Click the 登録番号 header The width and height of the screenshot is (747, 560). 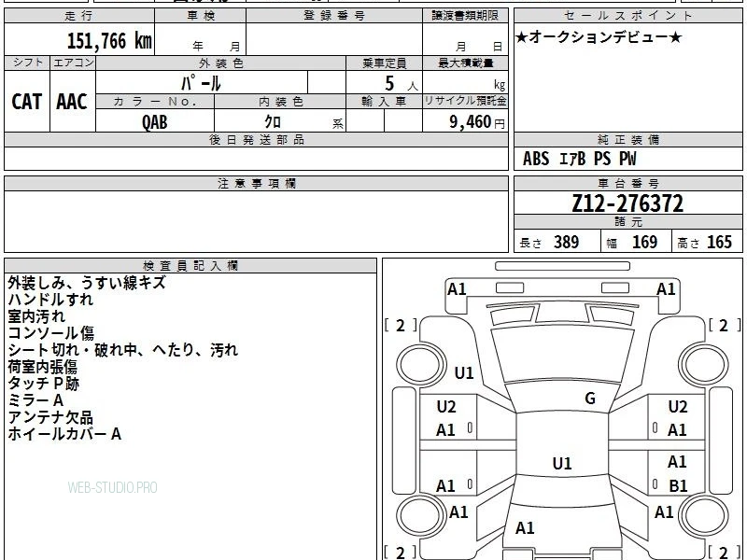click(x=334, y=16)
